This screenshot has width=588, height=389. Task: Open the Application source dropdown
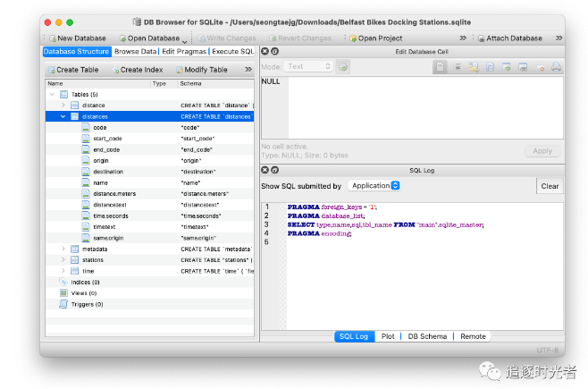pos(374,186)
